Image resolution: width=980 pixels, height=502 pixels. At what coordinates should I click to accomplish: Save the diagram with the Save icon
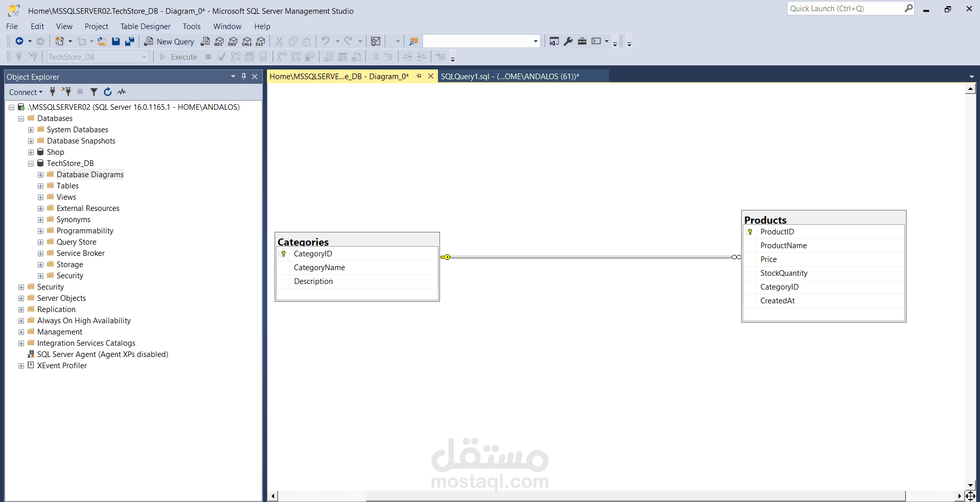click(x=116, y=41)
